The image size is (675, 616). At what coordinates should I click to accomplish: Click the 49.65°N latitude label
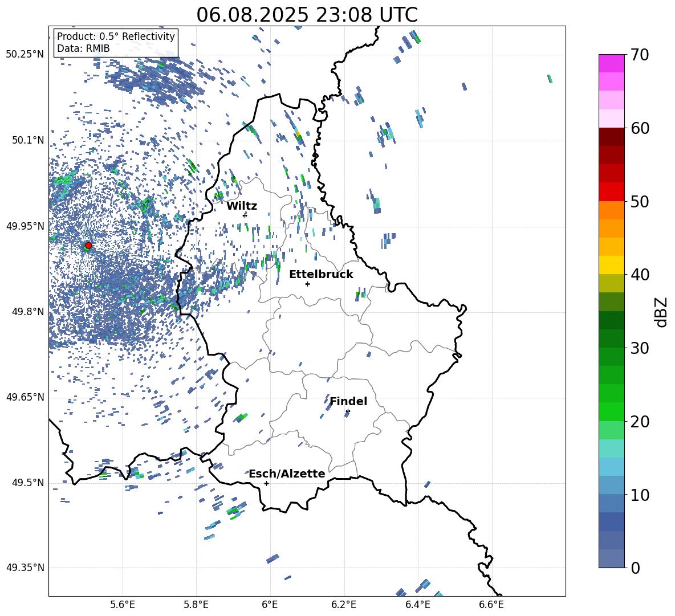tap(25, 397)
